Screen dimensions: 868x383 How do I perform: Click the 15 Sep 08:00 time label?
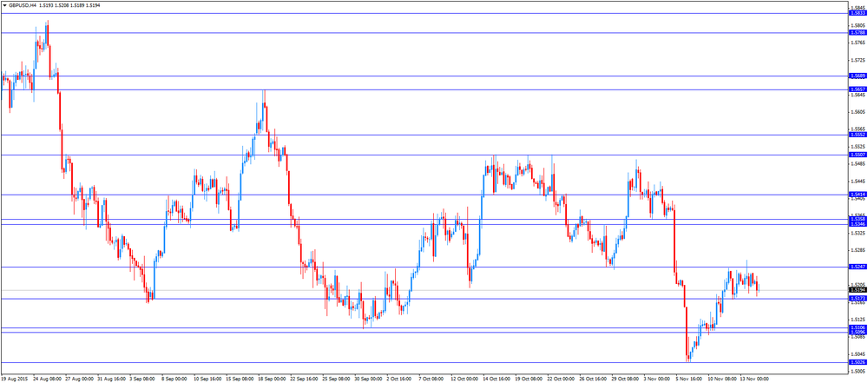239,380
